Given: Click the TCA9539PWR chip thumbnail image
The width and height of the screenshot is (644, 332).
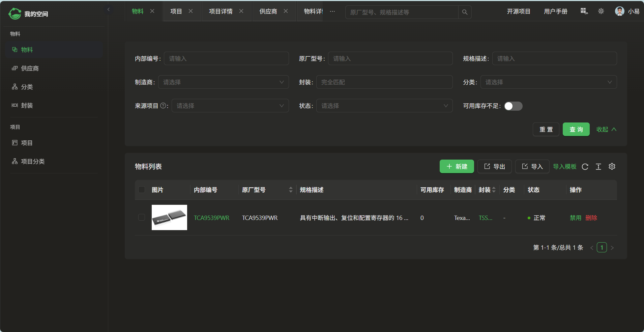Looking at the screenshot, I should point(169,217).
